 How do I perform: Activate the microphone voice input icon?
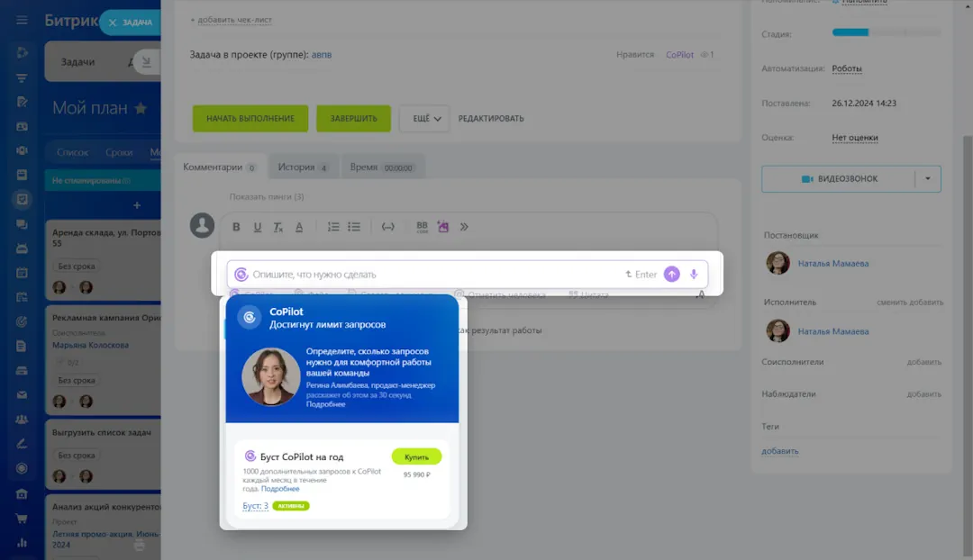coord(694,275)
